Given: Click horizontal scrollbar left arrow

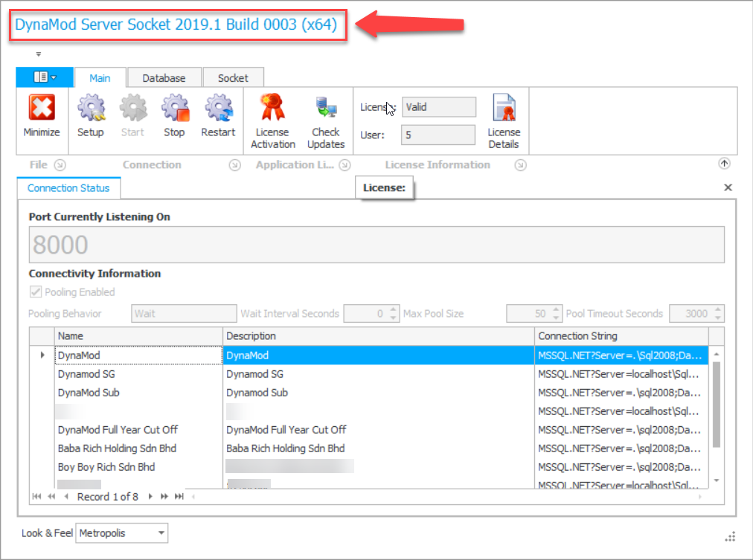Looking at the screenshot, I should tap(193, 497).
